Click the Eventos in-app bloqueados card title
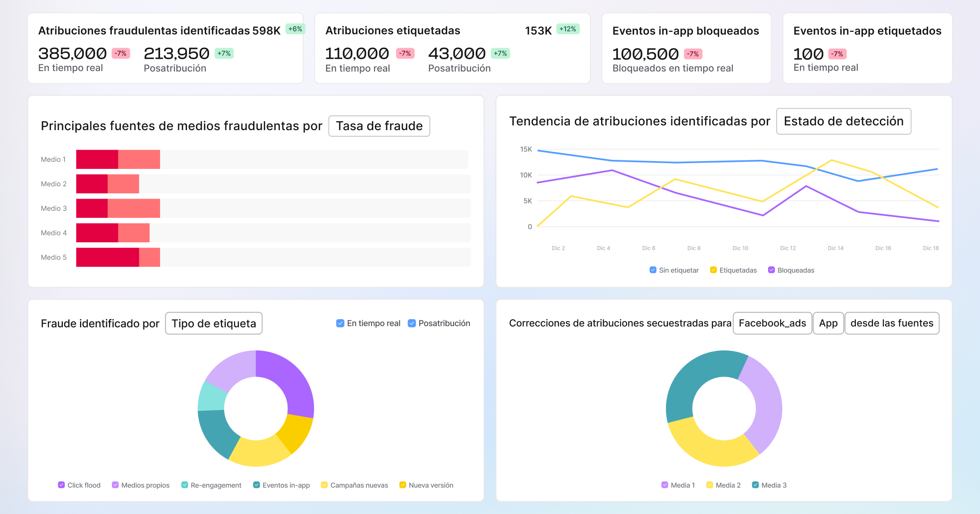 [686, 31]
